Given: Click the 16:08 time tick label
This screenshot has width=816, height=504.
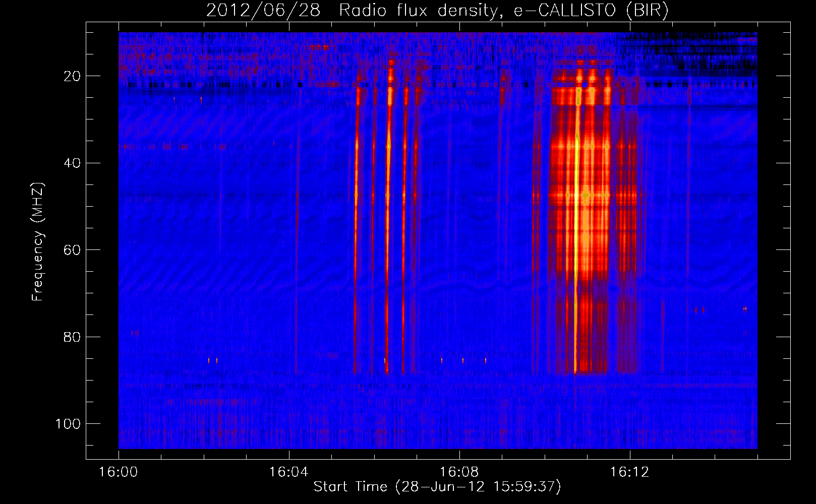Looking at the screenshot, I should click(459, 472).
